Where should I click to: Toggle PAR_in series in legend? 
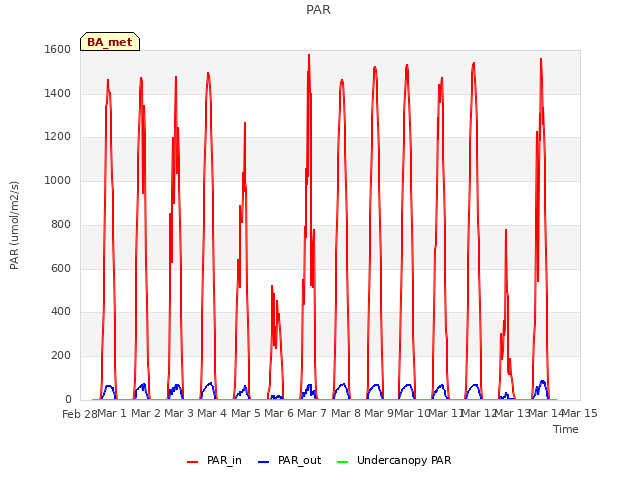(214, 460)
